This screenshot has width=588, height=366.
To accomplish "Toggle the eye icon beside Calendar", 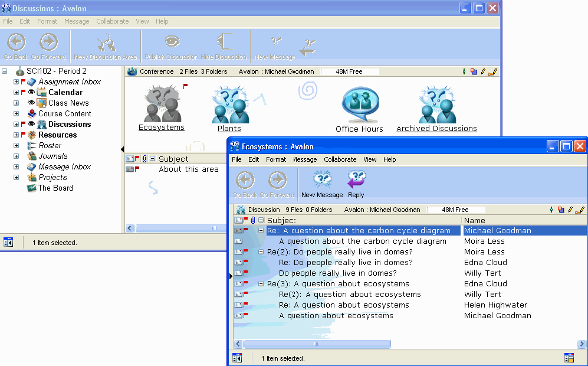I will (x=31, y=92).
